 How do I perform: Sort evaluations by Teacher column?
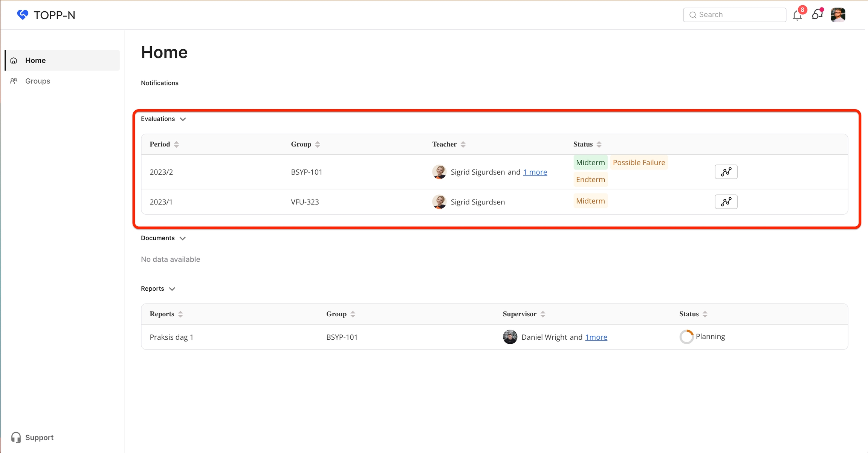point(463,145)
